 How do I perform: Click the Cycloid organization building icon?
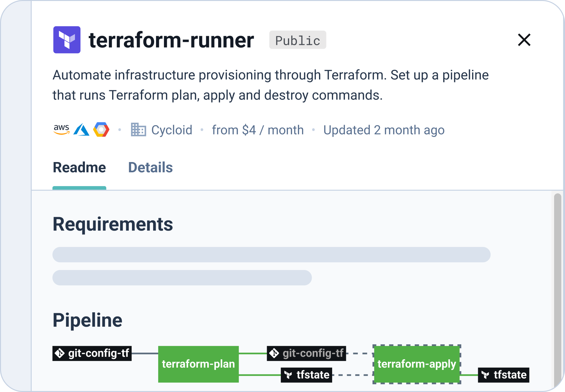[138, 129]
